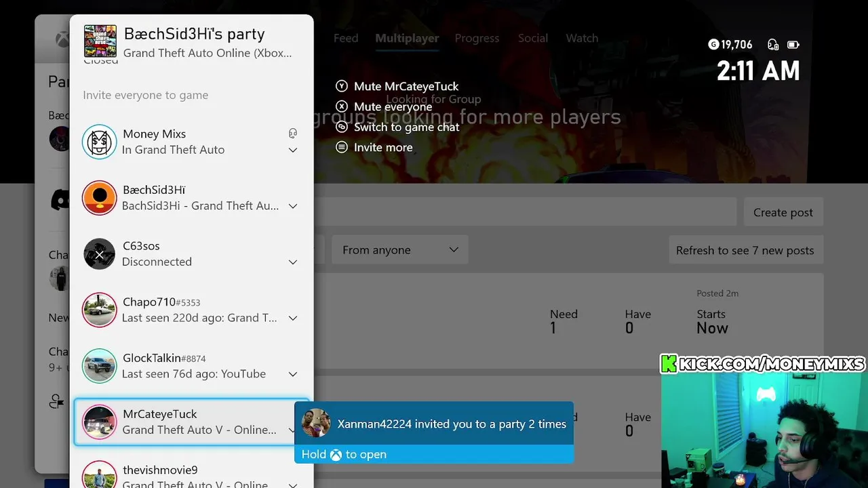This screenshot has height=488, width=868.
Task: Select C63sos disconnected avatar
Action: [x=99, y=254]
